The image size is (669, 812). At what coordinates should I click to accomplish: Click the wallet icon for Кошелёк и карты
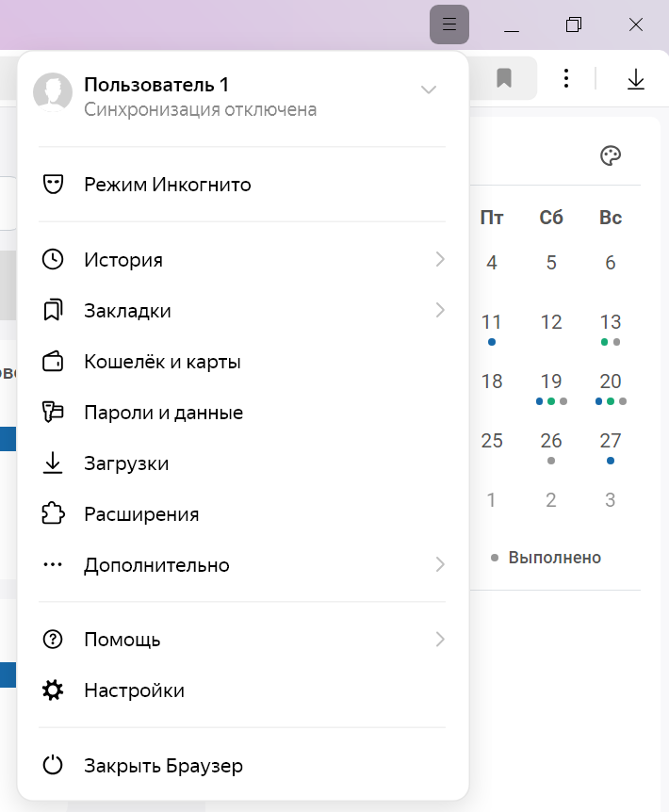click(54, 362)
